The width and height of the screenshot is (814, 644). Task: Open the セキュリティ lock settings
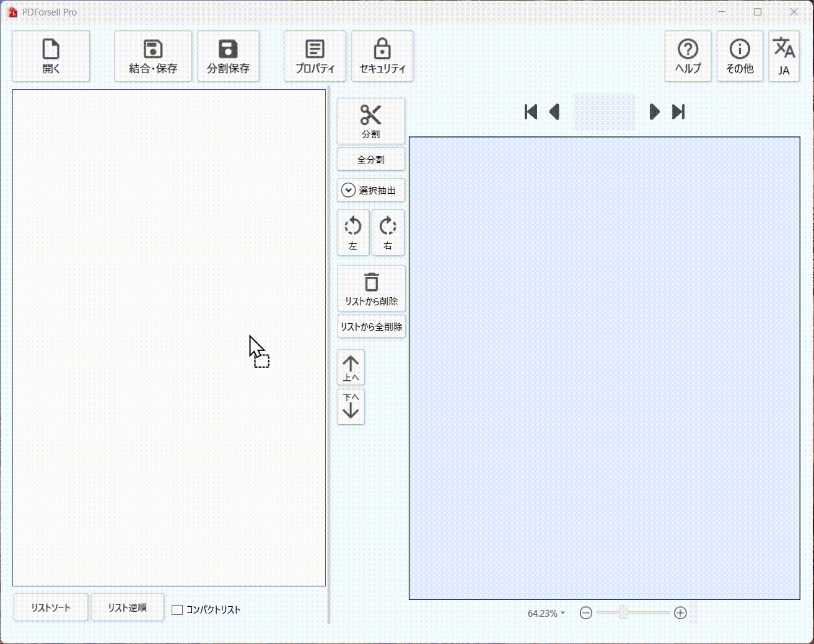382,56
